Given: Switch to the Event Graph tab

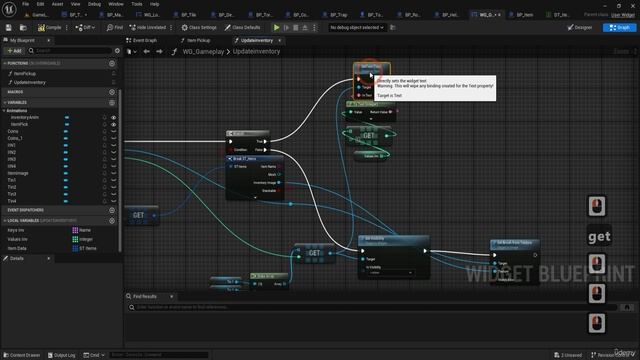Looking at the screenshot, I should click(141, 40).
